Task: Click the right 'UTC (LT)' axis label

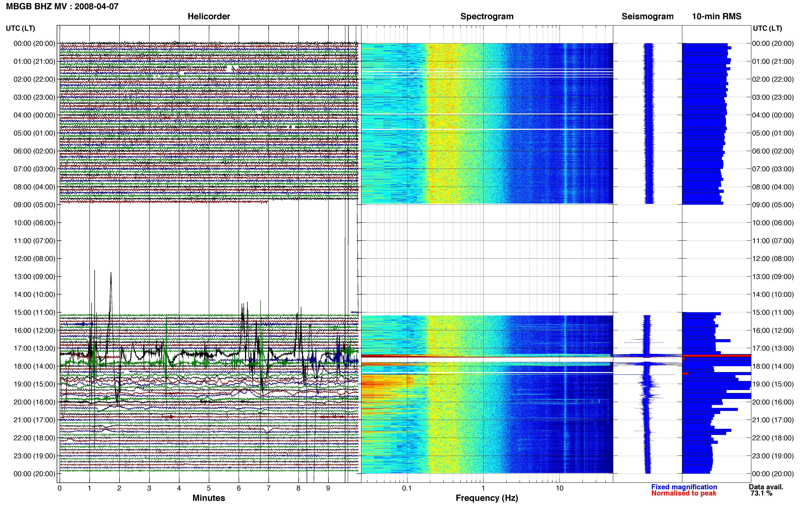Action: coord(767,28)
